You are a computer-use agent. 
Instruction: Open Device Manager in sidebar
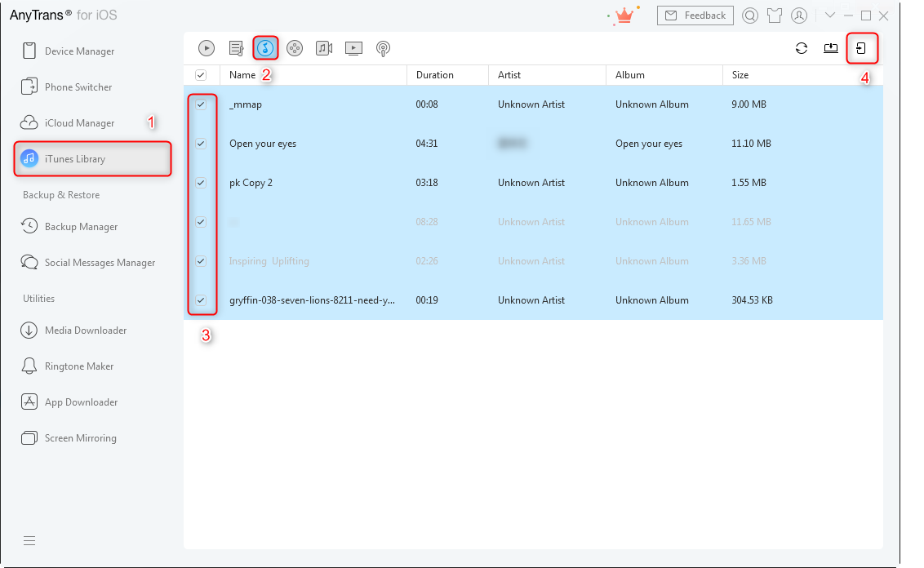68,51
